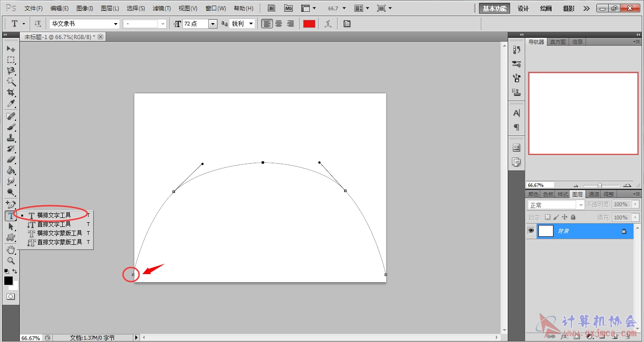The height and width of the screenshot is (342, 644).
Task: Select the Crop tool
Action: point(10,92)
